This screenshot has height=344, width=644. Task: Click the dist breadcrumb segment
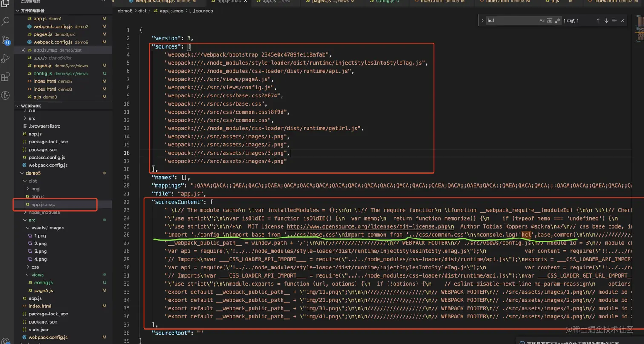click(142, 11)
